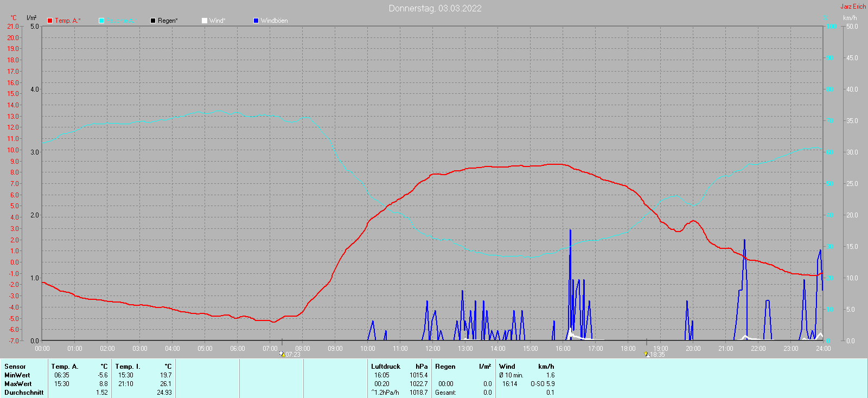Click the 'O-SO 5.9' wind direction value

tap(542, 384)
